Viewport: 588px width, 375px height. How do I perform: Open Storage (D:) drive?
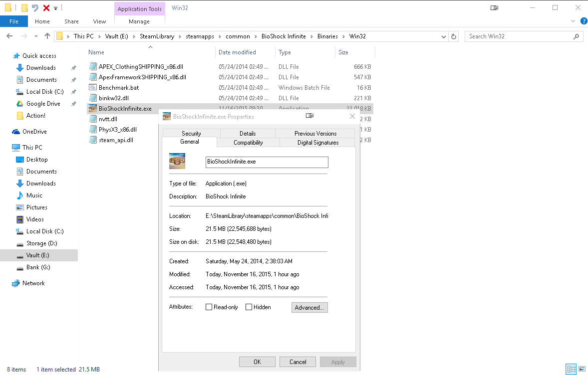click(x=41, y=243)
